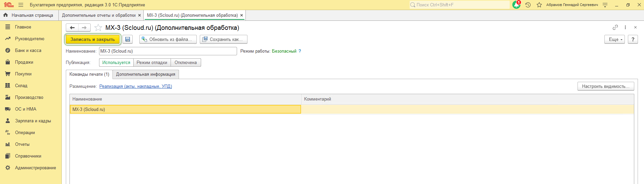The height and width of the screenshot is (184, 644).
Task: Focus the Поиск search field
Action: 459,5
